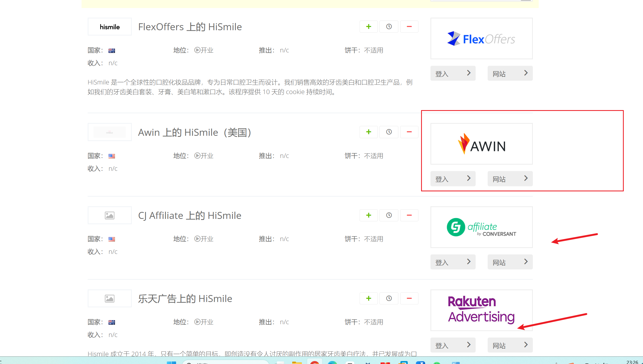The image size is (643, 364).
Task: Click the AWIN network logo image
Action: point(481,144)
